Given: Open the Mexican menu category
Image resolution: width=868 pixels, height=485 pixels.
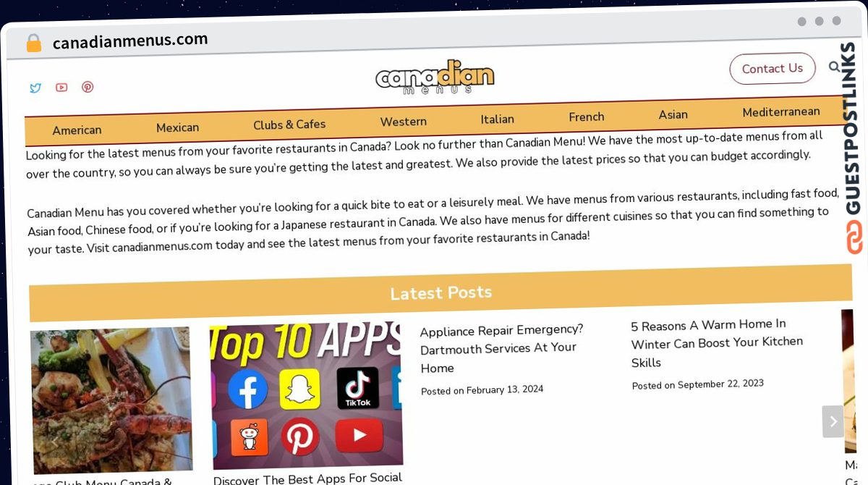Looking at the screenshot, I should click(177, 127).
